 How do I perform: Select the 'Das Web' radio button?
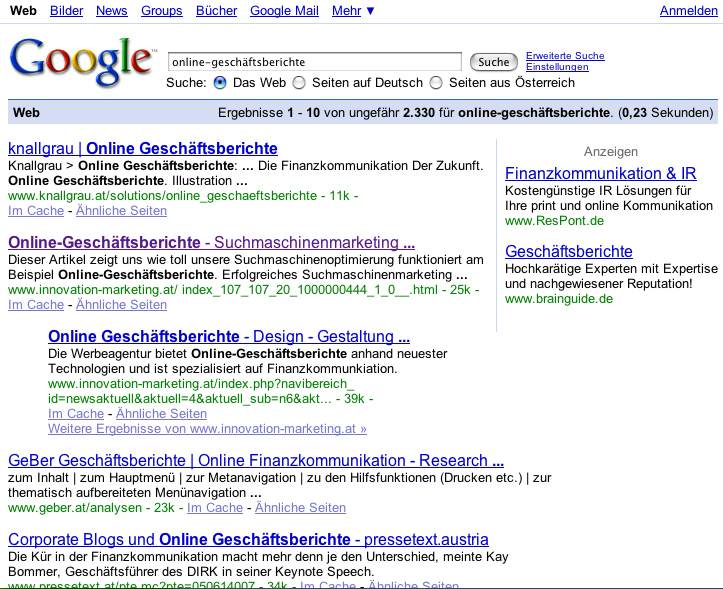(x=220, y=83)
